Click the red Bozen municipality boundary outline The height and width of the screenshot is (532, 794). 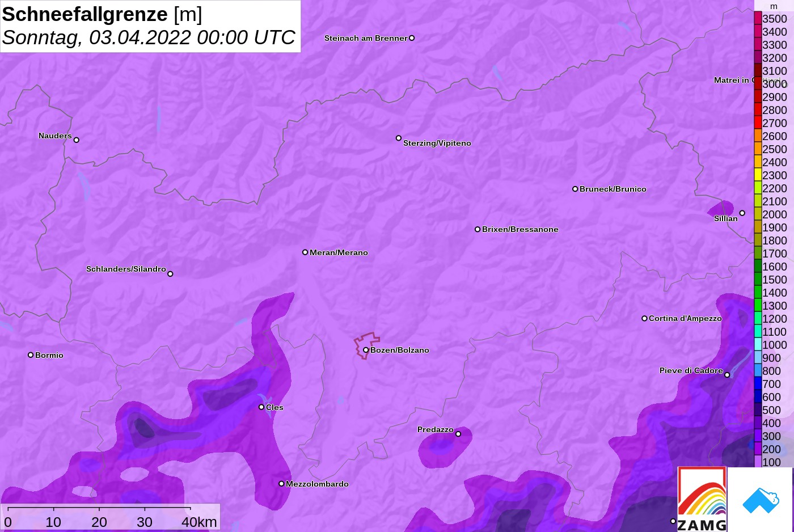pyautogui.click(x=367, y=345)
